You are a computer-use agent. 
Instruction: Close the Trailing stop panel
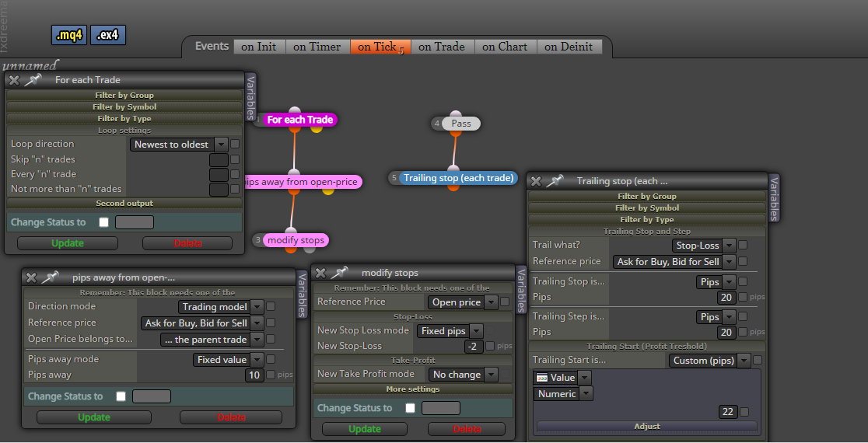[x=535, y=181]
